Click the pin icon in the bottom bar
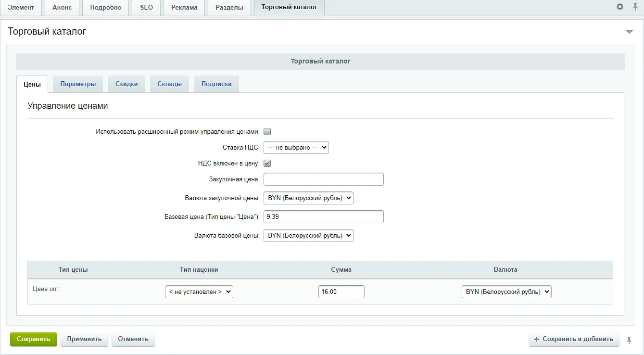The height and width of the screenshot is (355, 644). pyautogui.click(x=629, y=340)
